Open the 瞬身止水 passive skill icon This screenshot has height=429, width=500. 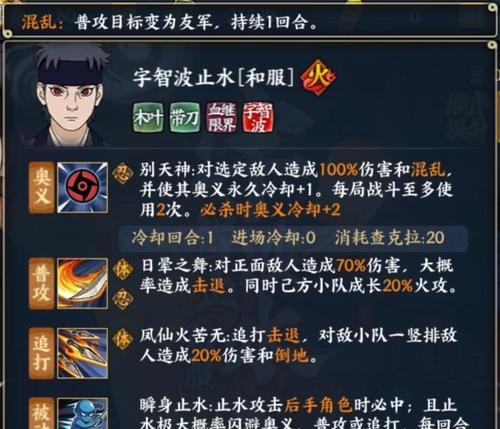(82, 413)
